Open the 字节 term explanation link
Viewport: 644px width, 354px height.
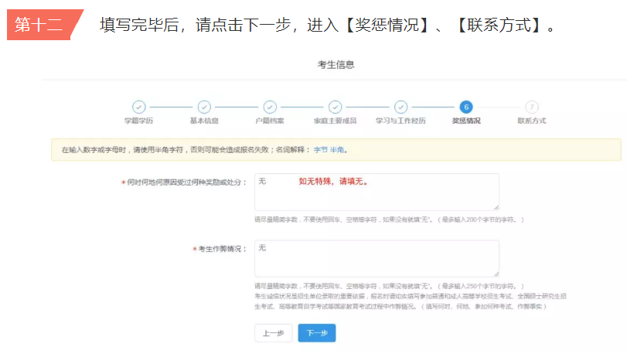pyautogui.click(x=320, y=149)
